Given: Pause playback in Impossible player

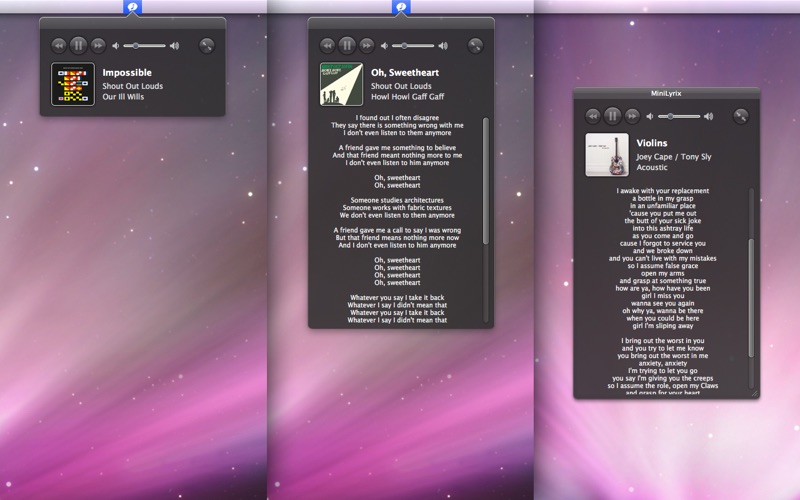Looking at the screenshot, I should 78,45.
